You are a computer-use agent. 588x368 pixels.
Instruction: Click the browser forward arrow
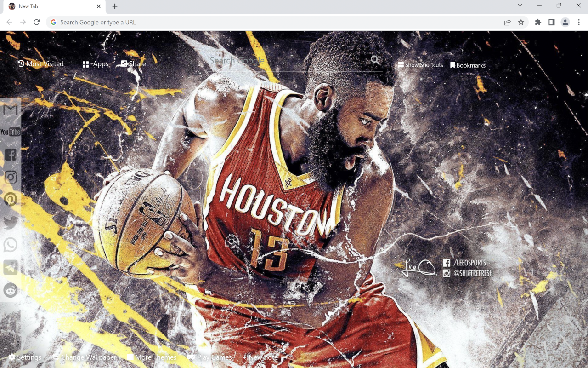[x=23, y=22]
